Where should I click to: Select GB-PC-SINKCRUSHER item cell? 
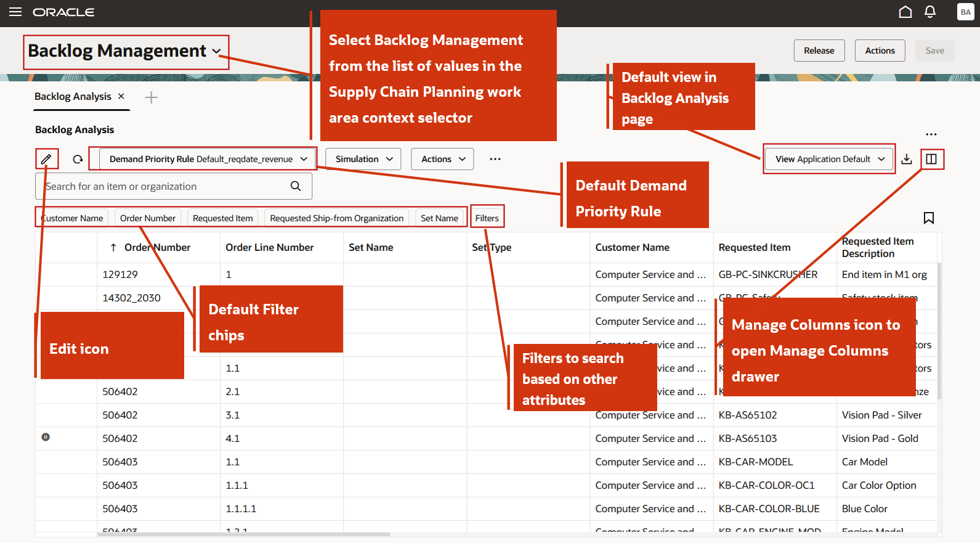(x=775, y=274)
